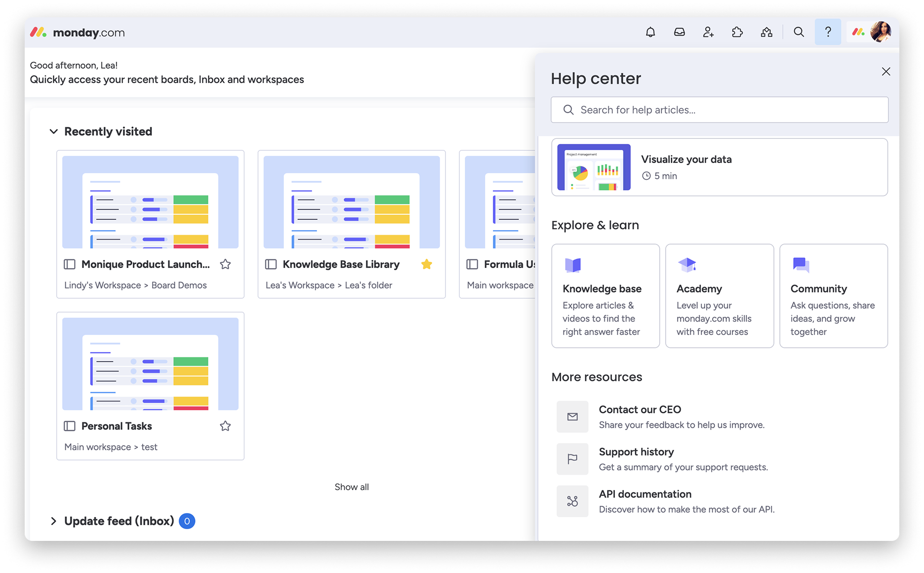Click the monday.com logo
This screenshot has width=924, height=573.
point(78,33)
